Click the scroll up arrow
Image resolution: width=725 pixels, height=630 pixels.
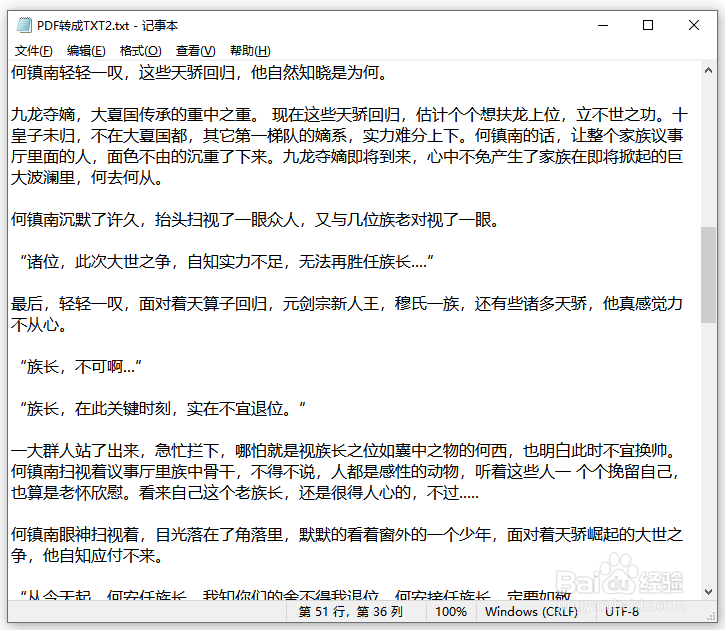708,71
